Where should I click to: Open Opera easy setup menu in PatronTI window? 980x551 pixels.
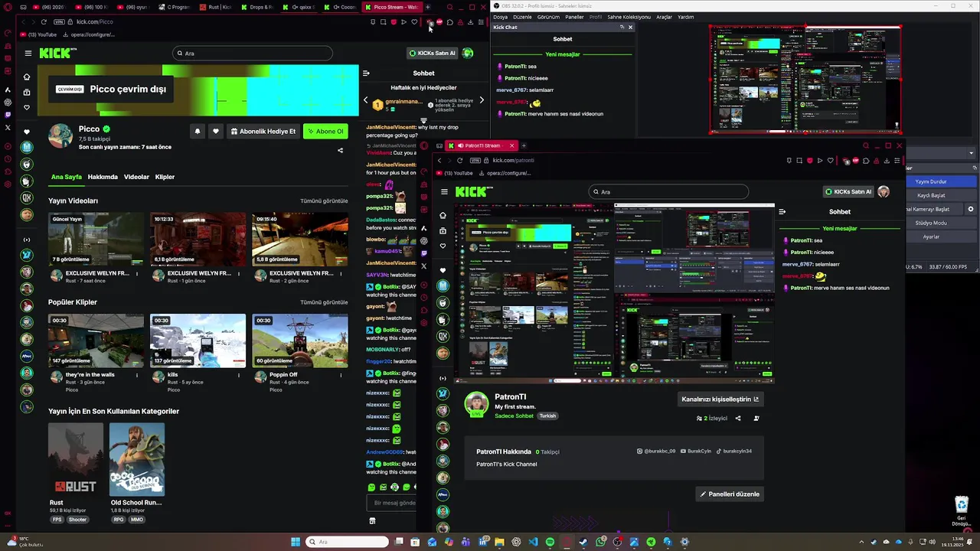(x=897, y=161)
